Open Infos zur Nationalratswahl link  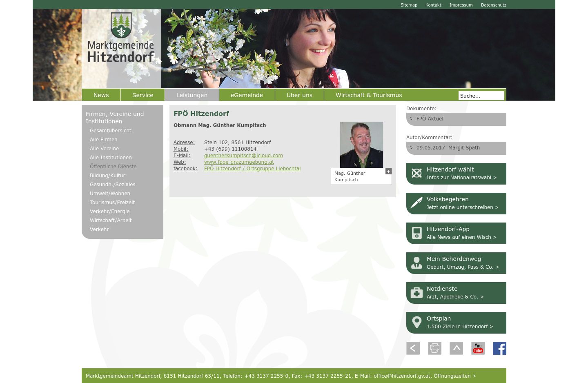tap(461, 178)
